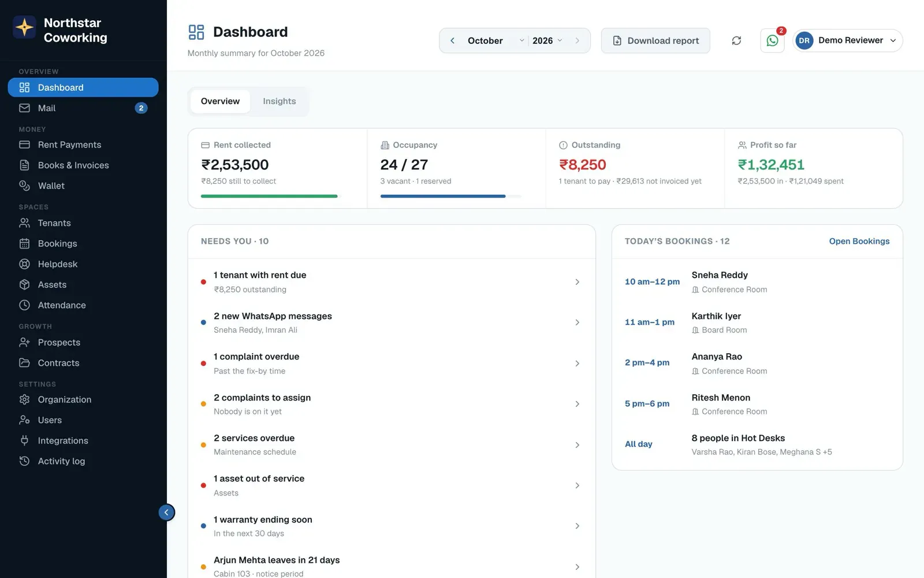The height and width of the screenshot is (578, 924).
Task: Open '2 complaints to assign' item
Action: tap(392, 404)
